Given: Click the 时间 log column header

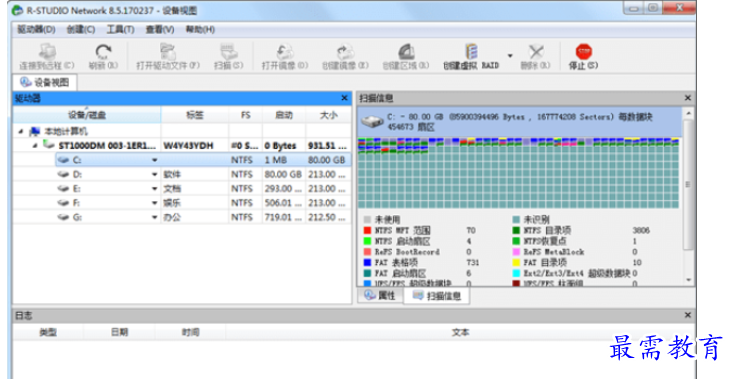Looking at the screenshot, I should [x=190, y=332].
